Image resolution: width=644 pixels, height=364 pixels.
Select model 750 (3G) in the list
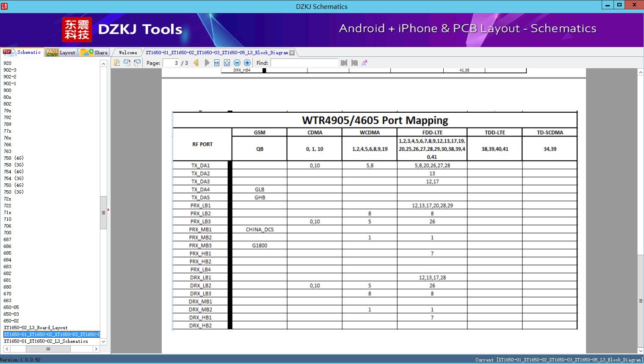[x=14, y=192]
